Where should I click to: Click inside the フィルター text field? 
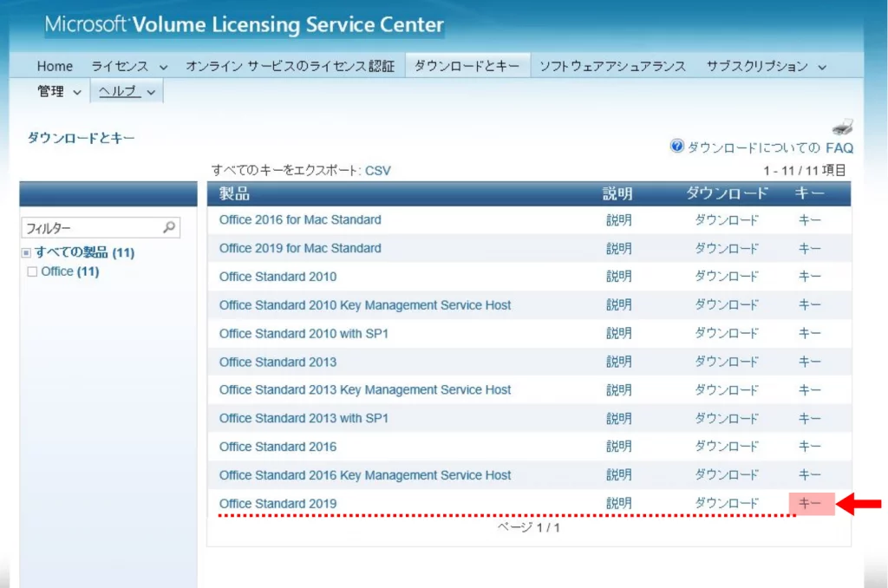[x=91, y=228]
